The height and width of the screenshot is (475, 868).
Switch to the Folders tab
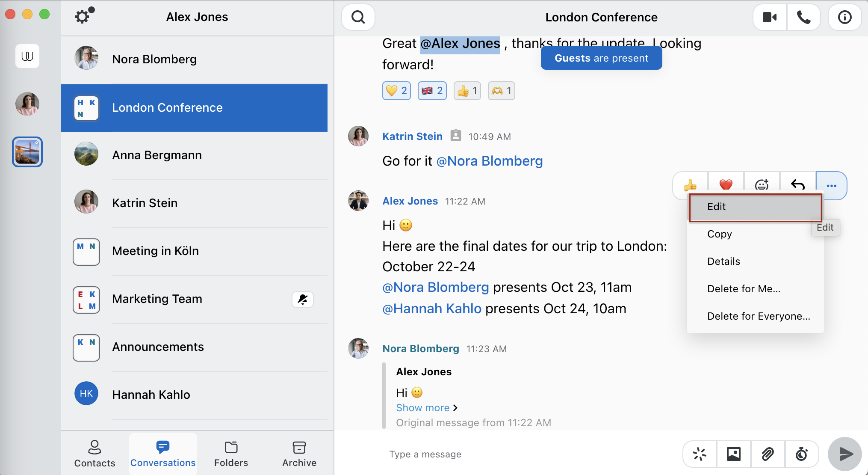(231, 454)
